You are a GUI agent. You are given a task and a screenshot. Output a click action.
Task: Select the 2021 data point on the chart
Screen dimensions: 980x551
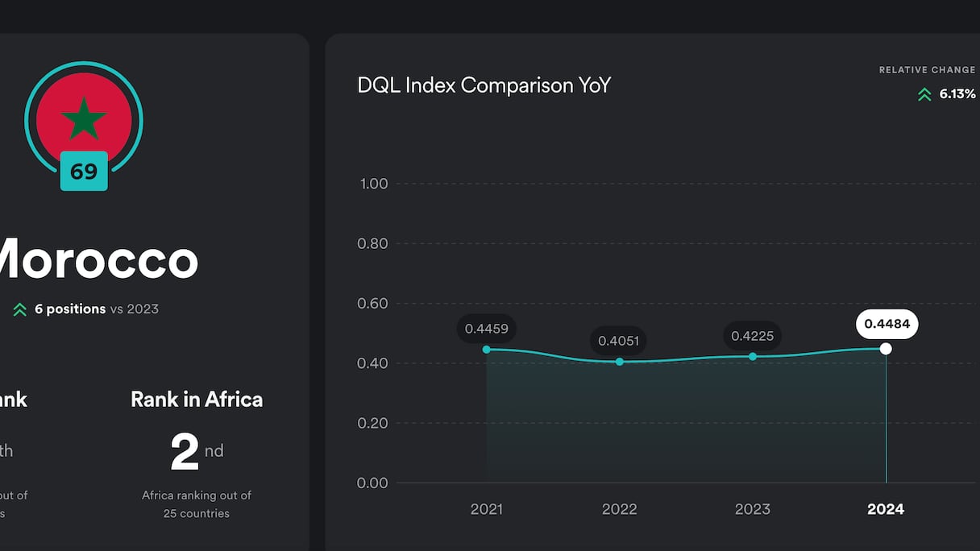[x=486, y=350]
